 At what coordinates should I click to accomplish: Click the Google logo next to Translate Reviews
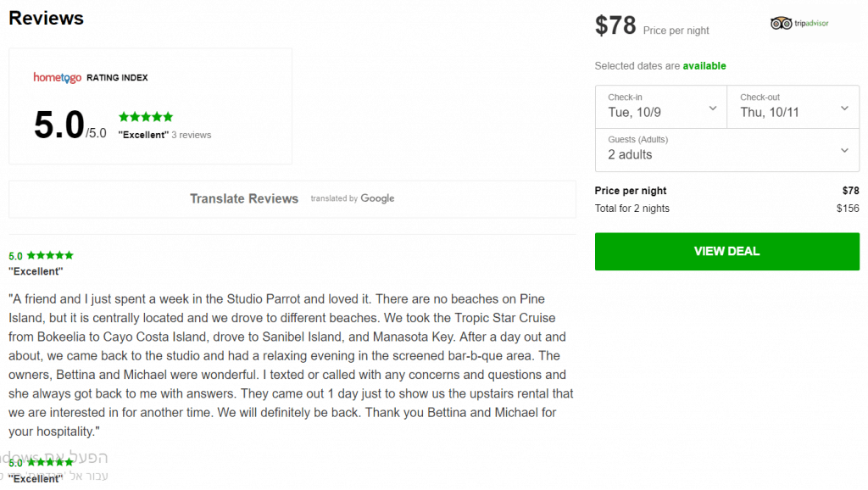[x=377, y=198]
